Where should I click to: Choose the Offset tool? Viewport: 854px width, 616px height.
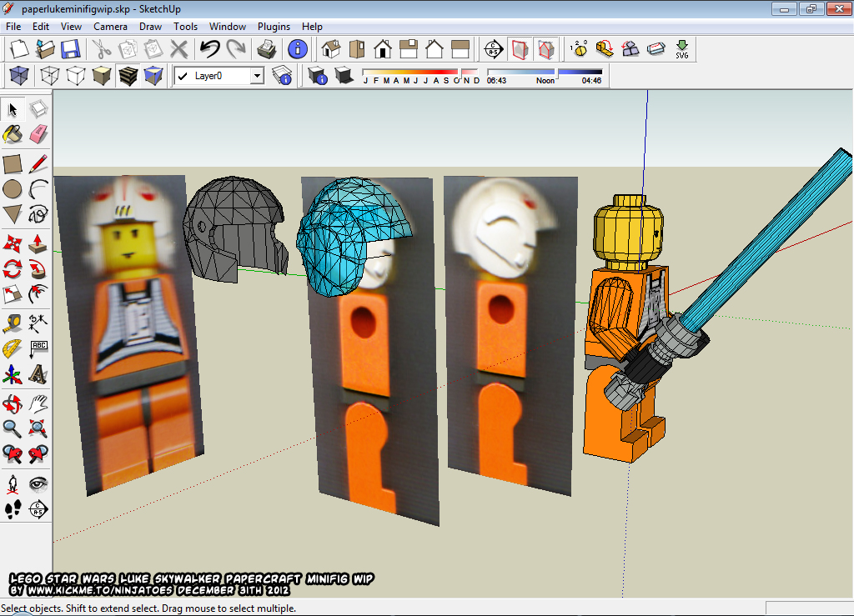tap(38, 294)
